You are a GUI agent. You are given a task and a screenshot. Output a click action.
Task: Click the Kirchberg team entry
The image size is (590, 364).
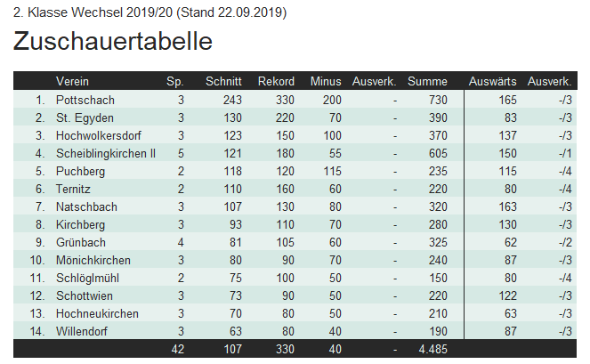coord(80,225)
